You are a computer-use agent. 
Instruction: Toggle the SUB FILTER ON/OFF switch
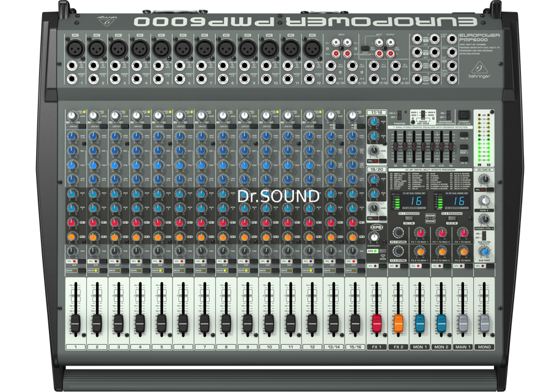484,236
